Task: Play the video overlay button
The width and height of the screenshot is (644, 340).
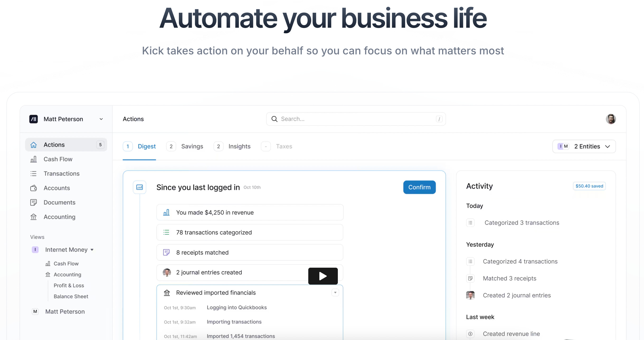Action: (x=323, y=276)
